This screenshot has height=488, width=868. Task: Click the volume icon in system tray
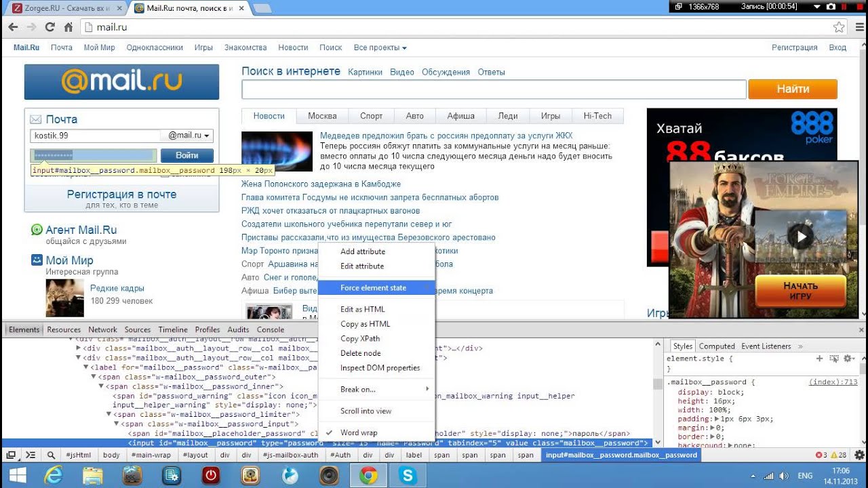pyautogui.click(x=783, y=476)
